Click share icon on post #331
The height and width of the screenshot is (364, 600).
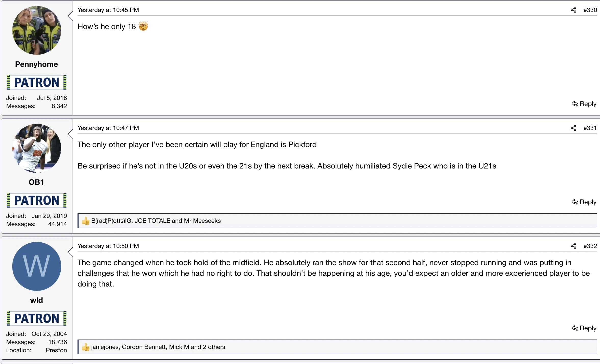click(573, 128)
